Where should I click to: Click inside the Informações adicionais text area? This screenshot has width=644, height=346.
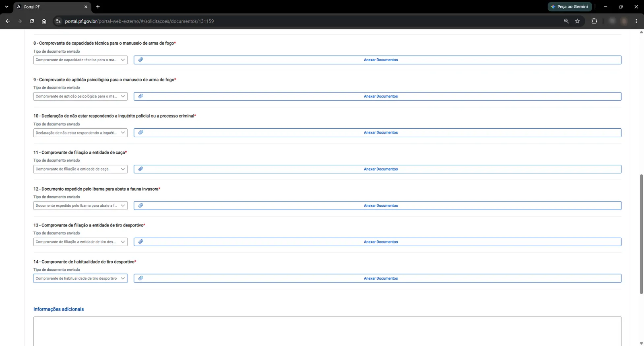click(x=327, y=331)
